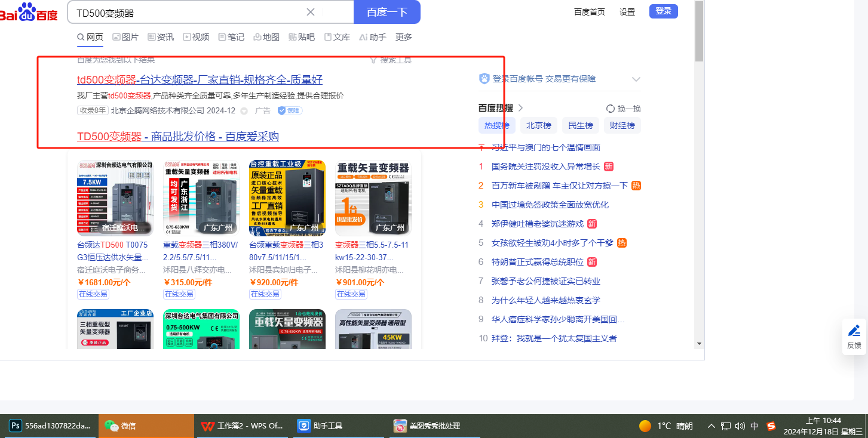Switch to the 视频 tab
Screen dimensions: 868x438
(x=196, y=37)
